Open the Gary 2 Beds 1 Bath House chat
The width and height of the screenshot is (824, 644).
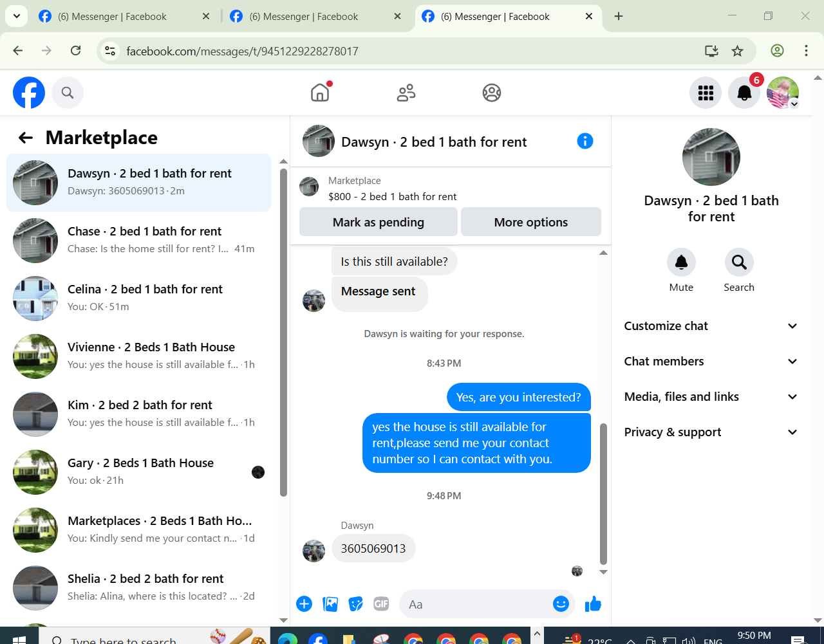tap(138, 472)
